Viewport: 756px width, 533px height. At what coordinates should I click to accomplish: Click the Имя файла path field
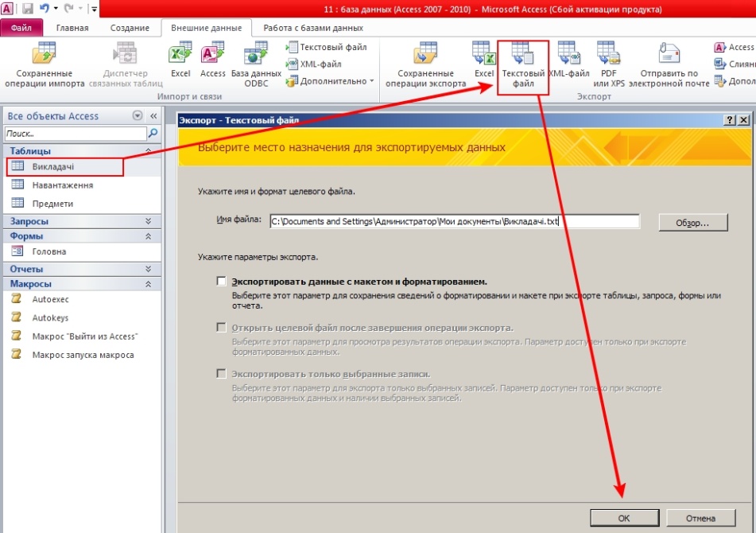(455, 221)
